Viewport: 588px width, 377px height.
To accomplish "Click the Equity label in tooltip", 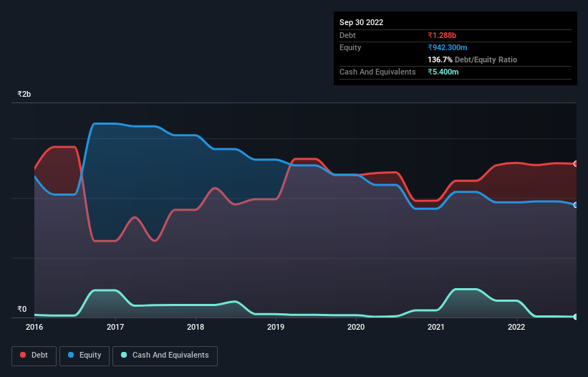I will 350,47.
